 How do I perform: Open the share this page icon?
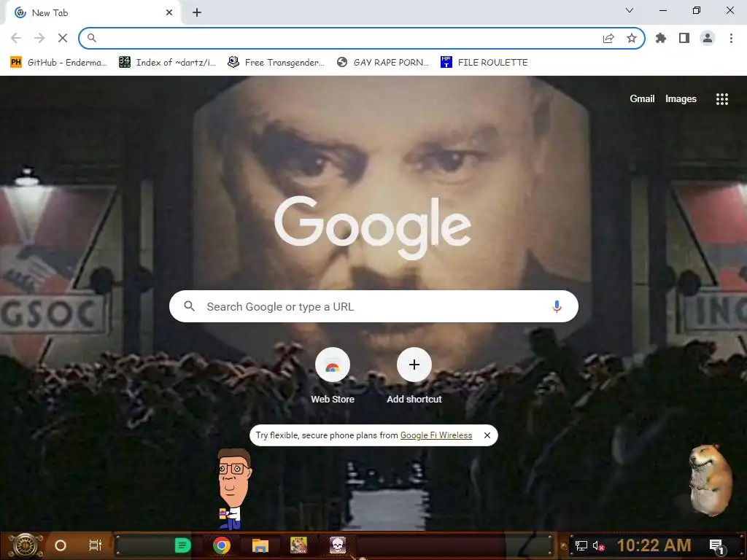608,39
